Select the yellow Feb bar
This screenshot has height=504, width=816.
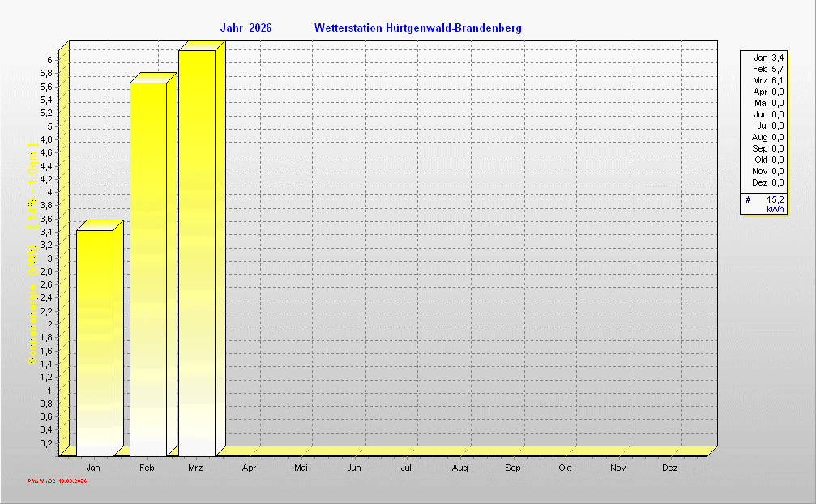pos(147,267)
